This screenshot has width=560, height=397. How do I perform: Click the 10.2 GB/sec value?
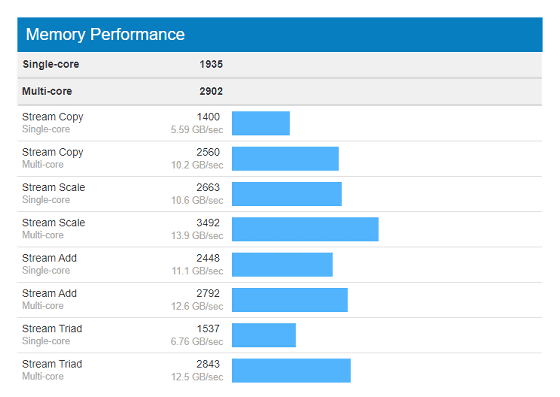click(197, 165)
